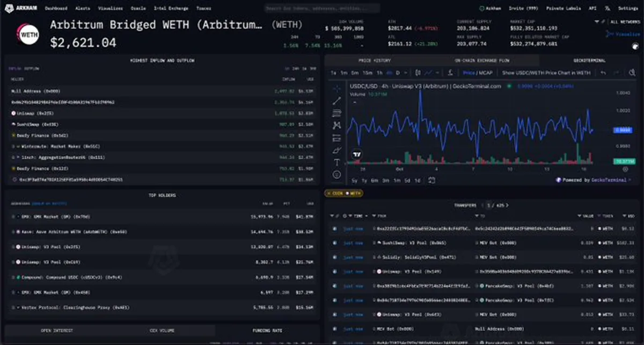Image resolution: width=644 pixels, height=345 pixels.
Task: Click the date range calendar icon below chart
Action: (x=431, y=181)
